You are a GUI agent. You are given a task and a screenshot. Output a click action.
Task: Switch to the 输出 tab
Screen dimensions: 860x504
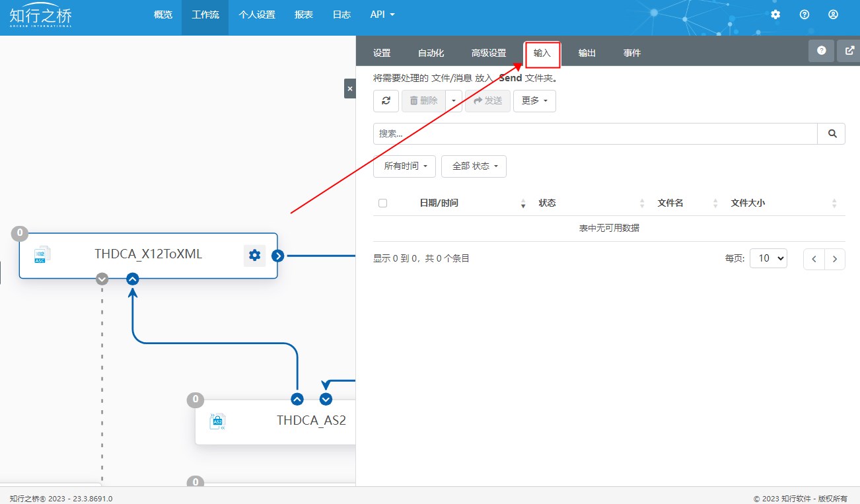tap(587, 54)
